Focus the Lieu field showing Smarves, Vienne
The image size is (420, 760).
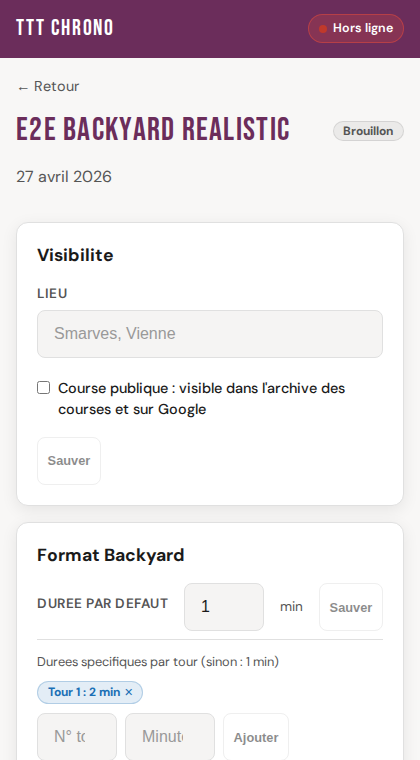210,334
